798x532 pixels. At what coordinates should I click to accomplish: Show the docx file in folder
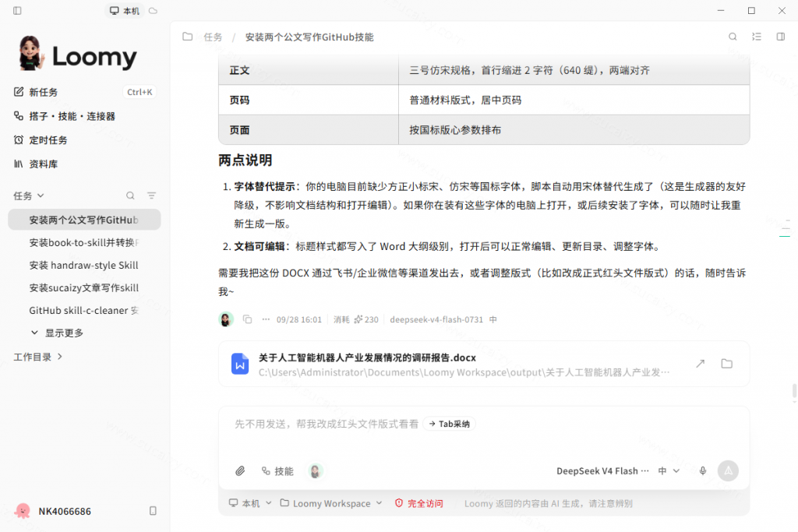pos(727,364)
